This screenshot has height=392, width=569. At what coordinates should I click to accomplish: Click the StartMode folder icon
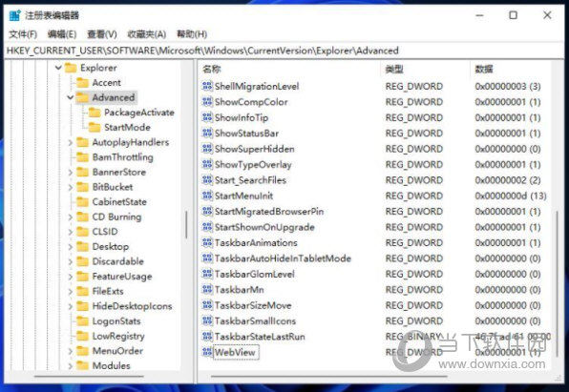95,127
